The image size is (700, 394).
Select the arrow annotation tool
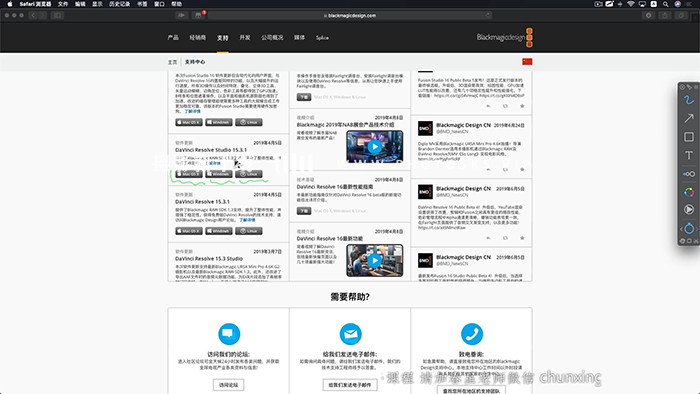click(689, 118)
